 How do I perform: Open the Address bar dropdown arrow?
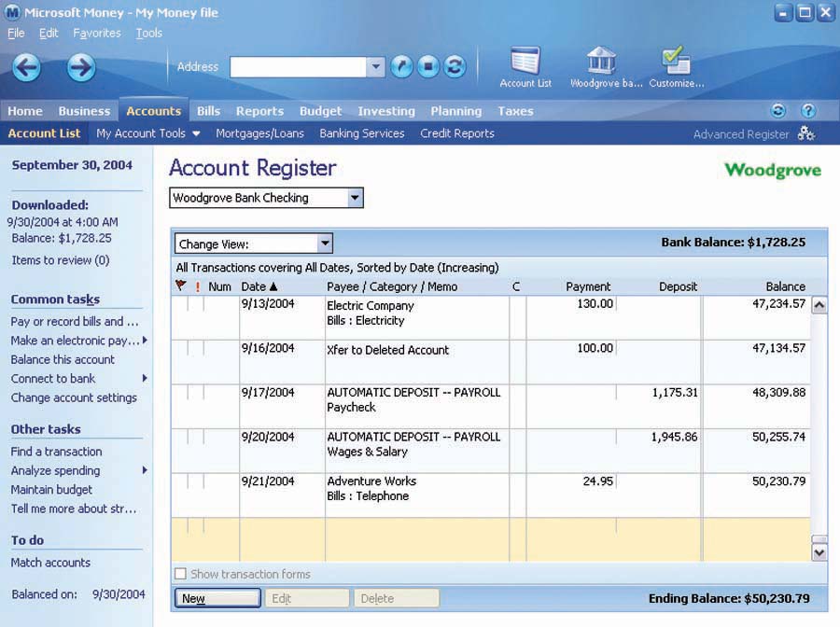375,67
